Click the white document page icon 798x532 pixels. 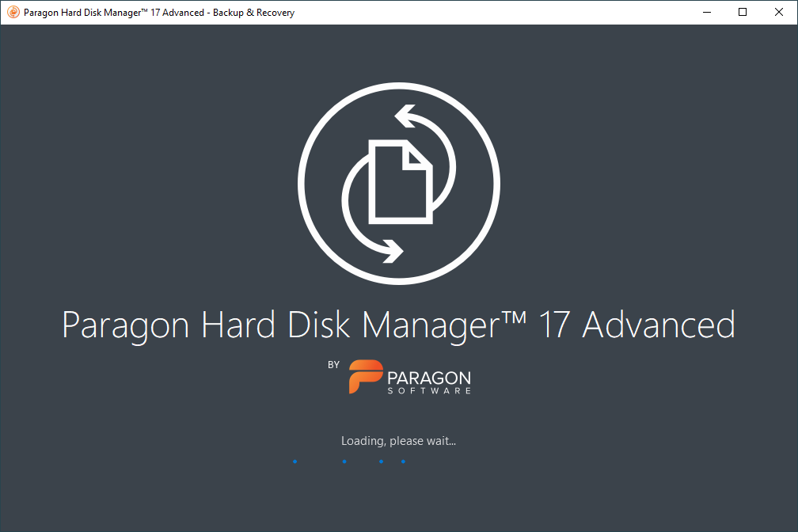(401, 182)
